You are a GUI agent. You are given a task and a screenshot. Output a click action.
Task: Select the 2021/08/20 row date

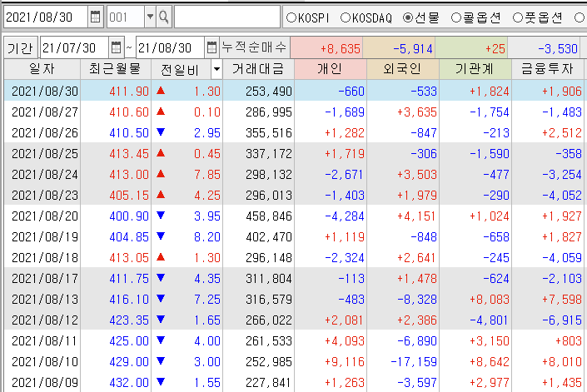(45, 216)
